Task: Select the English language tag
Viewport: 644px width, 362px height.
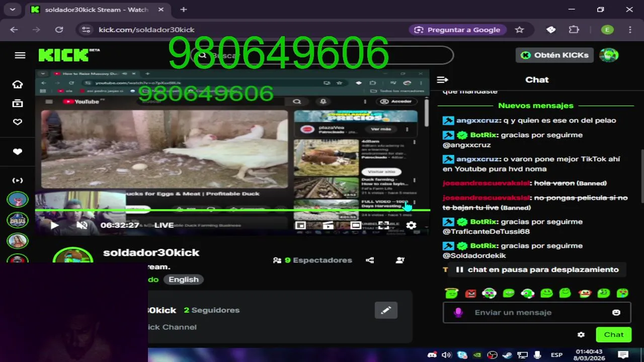Action: click(184, 280)
